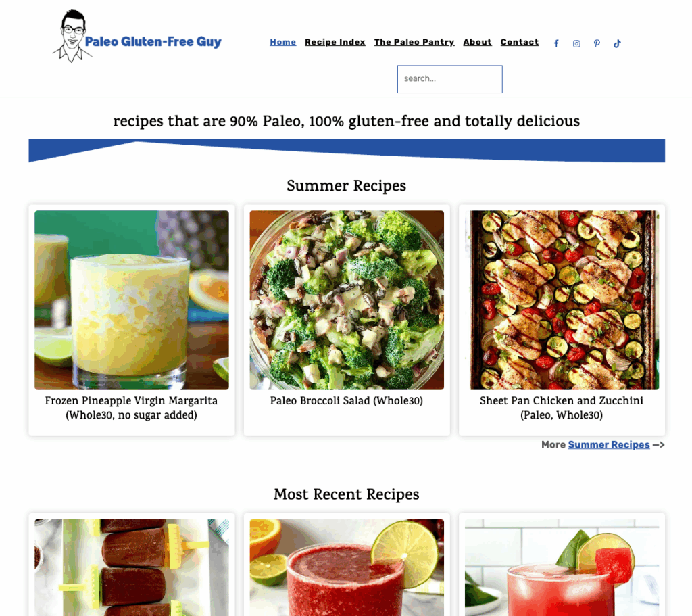Image resolution: width=692 pixels, height=616 pixels.
Task: Open the Contact page link
Action: click(x=520, y=42)
